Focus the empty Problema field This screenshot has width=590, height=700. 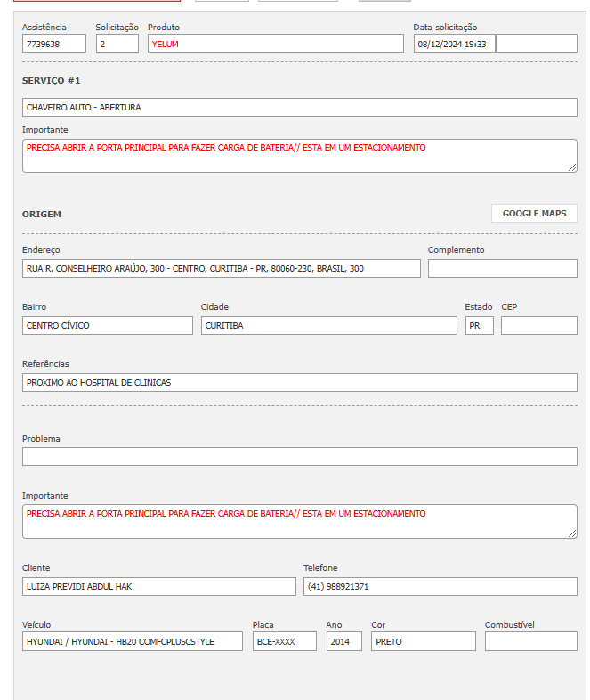tap(299, 457)
